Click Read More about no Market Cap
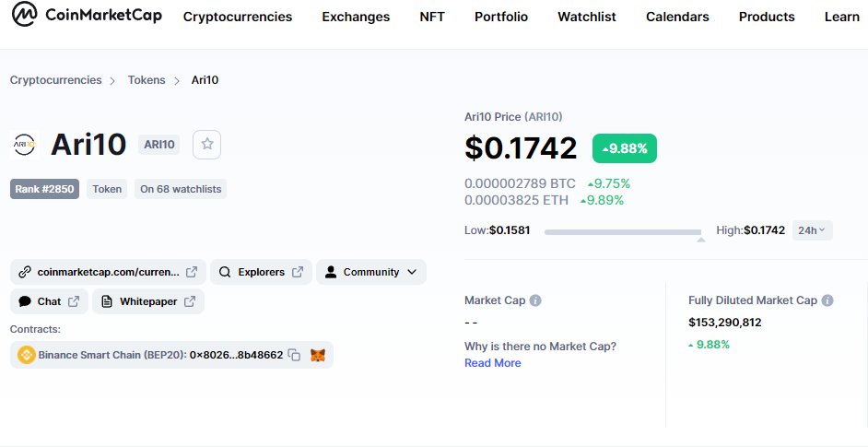Viewport: 868px width, 447px height. click(493, 363)
